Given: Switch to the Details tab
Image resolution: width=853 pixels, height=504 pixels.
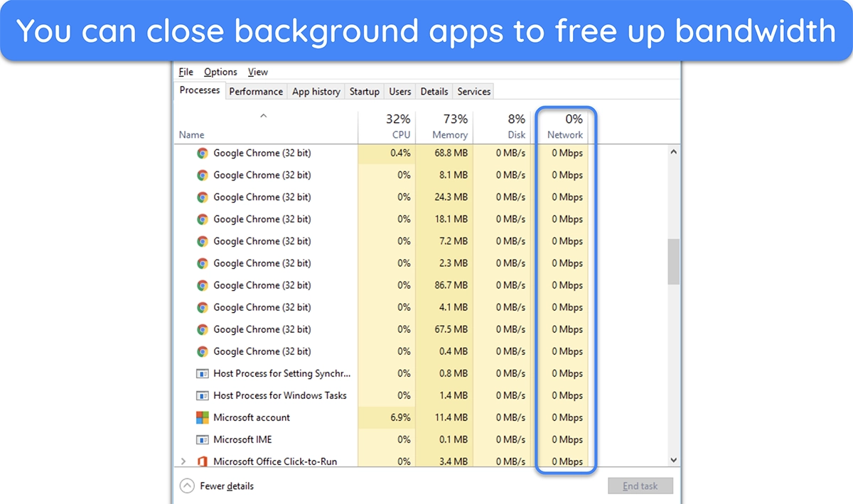Looking at the screenshot, I should 434,92.
